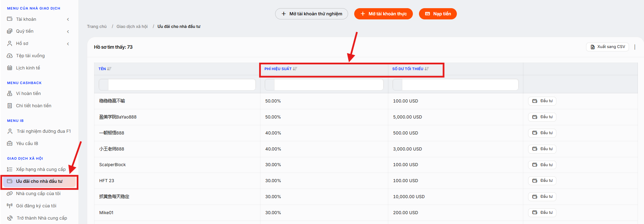The image size is (644, 224).
Task: Click Gói đăng ký của tôi signal icon
Action: 10,206
